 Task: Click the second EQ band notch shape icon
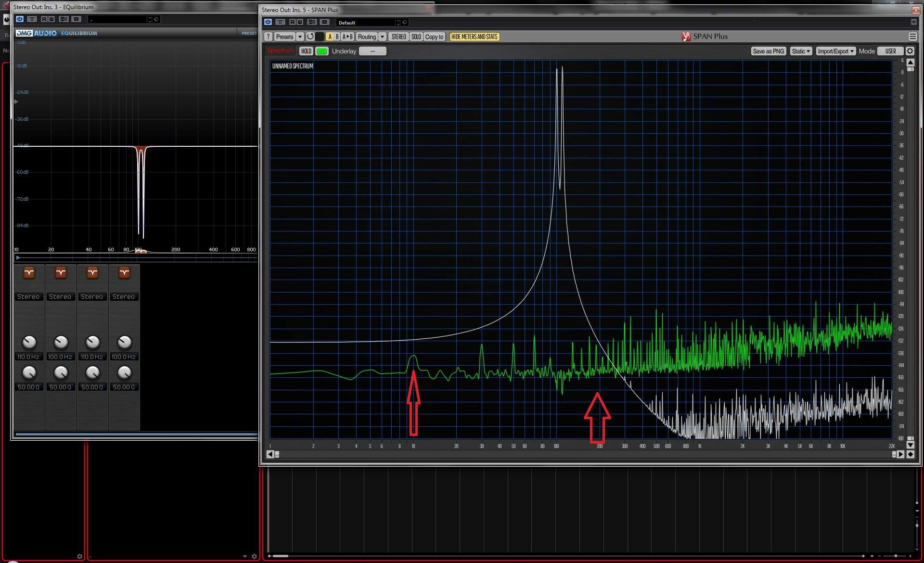click(61, 273)
